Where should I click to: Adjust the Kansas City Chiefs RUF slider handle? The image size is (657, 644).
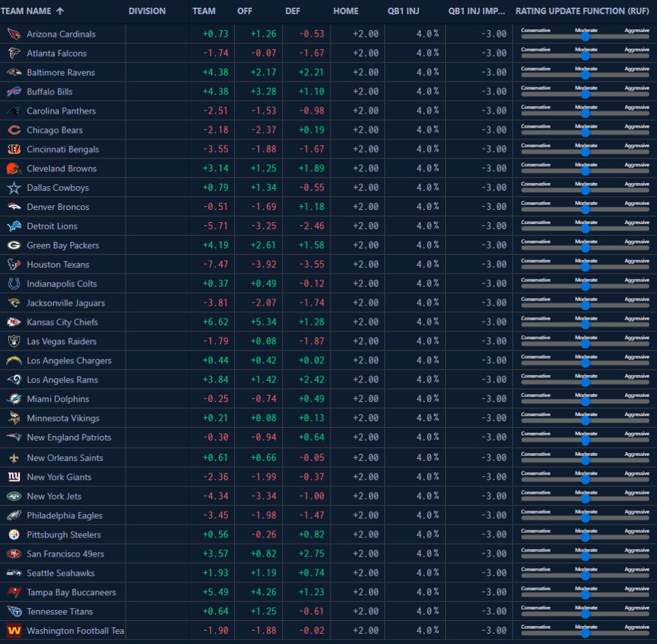pos(585,325)
